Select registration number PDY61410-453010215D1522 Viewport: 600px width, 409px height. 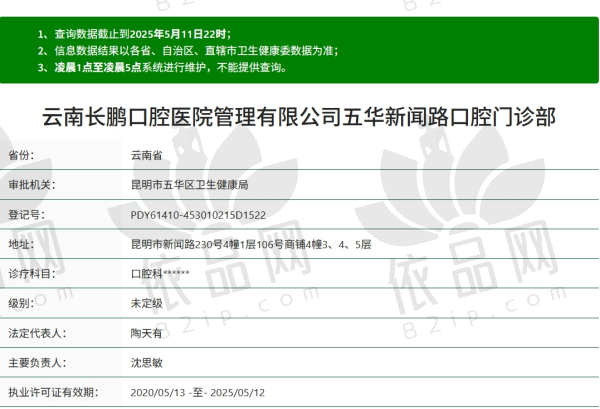198,215
